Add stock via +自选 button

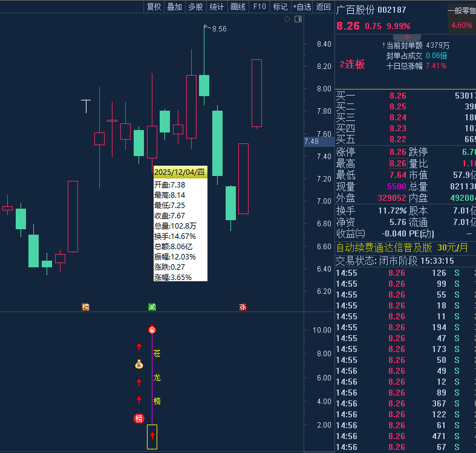coord(302,7)
